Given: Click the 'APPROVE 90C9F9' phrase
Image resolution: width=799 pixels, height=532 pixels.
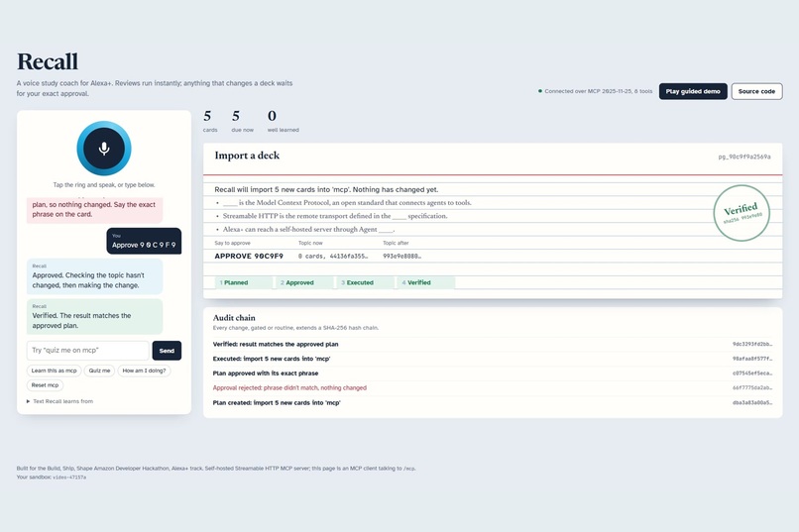Looking at the screenshot, I should (249, 256).
